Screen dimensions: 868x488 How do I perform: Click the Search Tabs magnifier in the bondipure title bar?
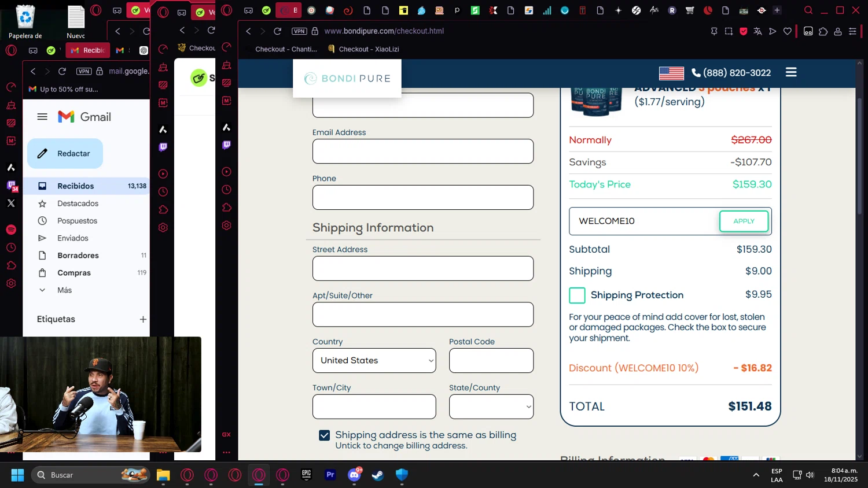[808, 10]
